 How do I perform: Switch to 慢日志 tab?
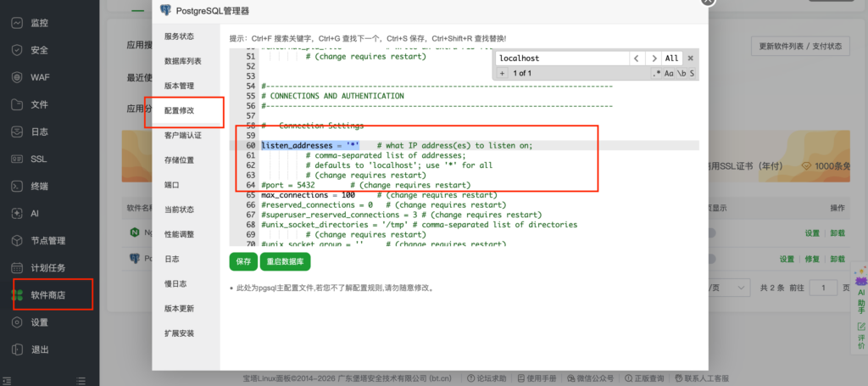point(175,283)
